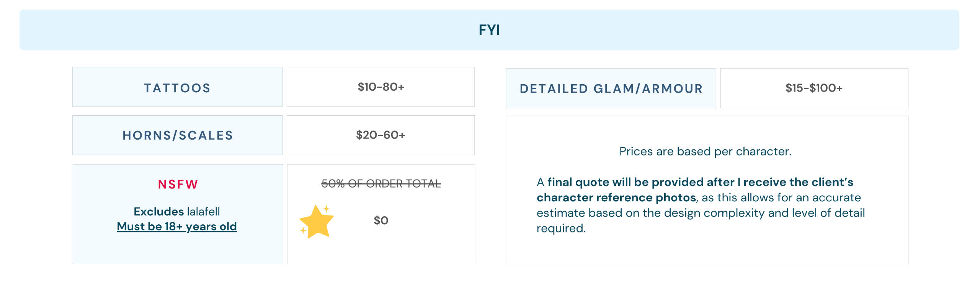
Task: Open the TATTOOS label cell
Action: 177,87
